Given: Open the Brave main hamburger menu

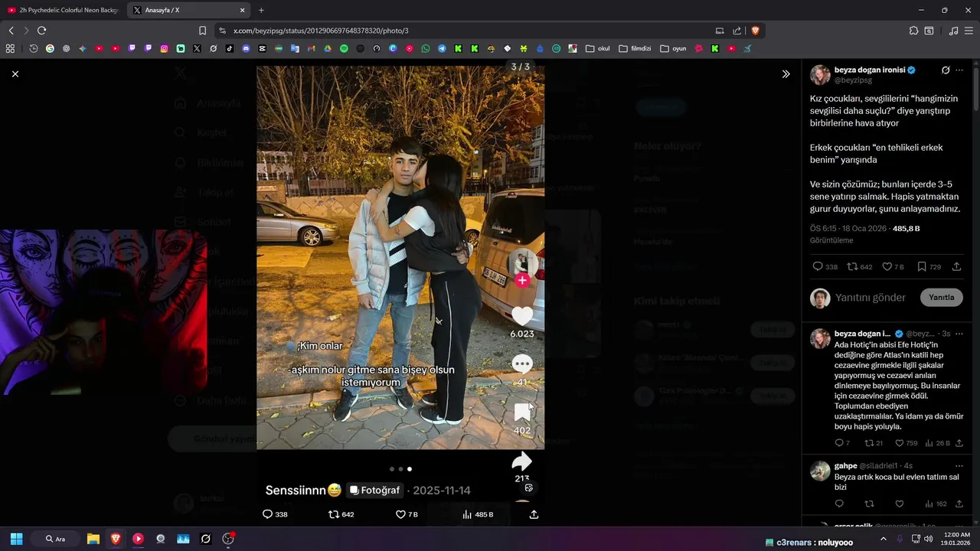Looking at the screenshot, I should [969, 31].
